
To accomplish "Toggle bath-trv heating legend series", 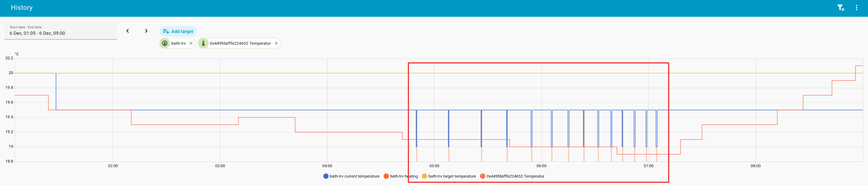I will pyautogui.click(x=403, y=176).
